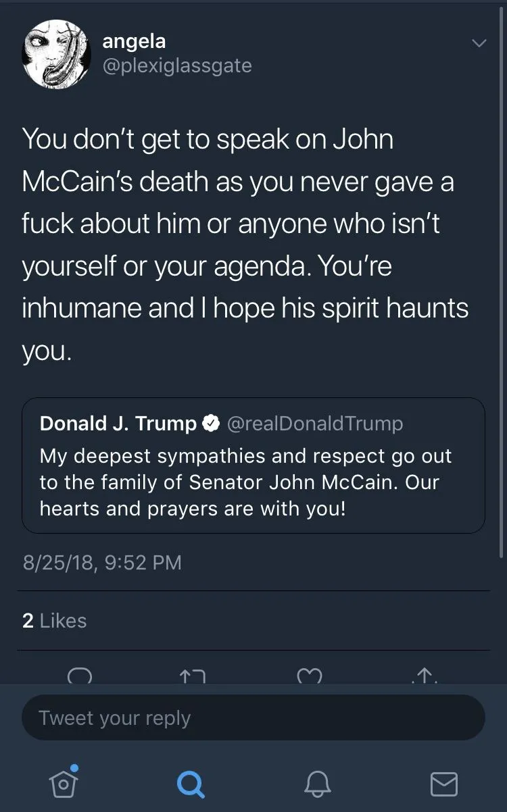The image size is (507, 812).
Task: Tap the verified badge checkmark
Action: pyautogui.click(x=211, y=424)
